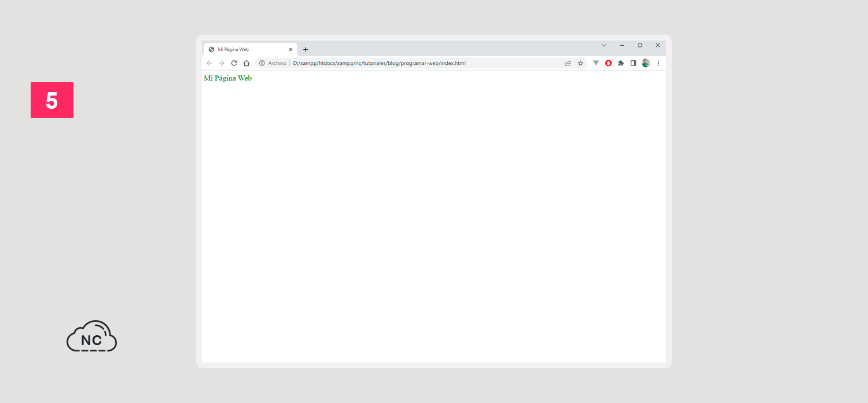Bookmark this page with the star icon

coord(580,63)
